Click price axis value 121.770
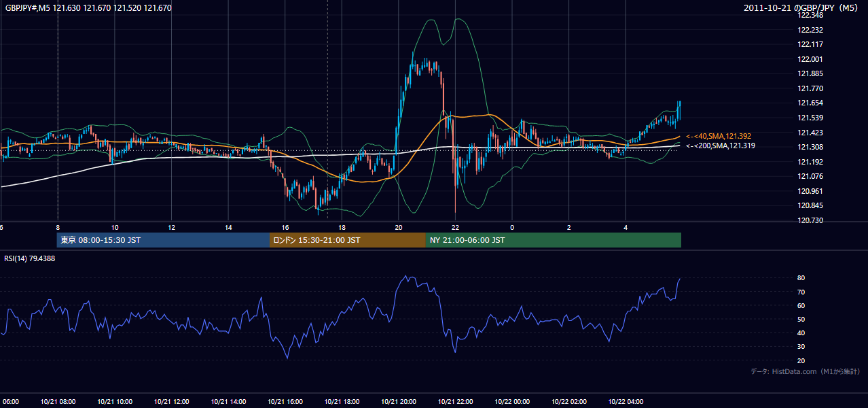868x408 pixels. point(810,88)
